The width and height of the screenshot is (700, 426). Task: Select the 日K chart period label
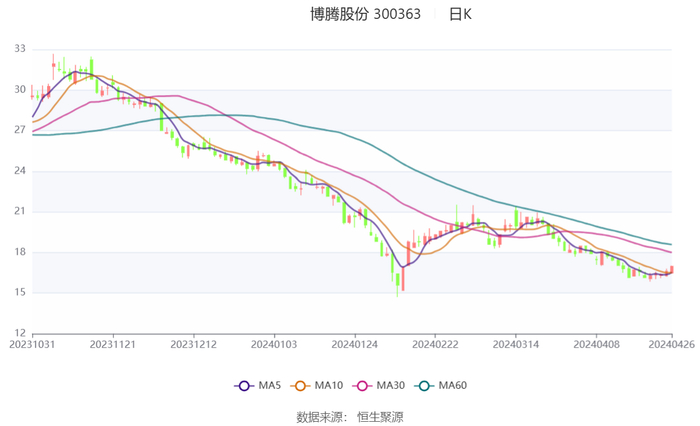pos(460,14)
